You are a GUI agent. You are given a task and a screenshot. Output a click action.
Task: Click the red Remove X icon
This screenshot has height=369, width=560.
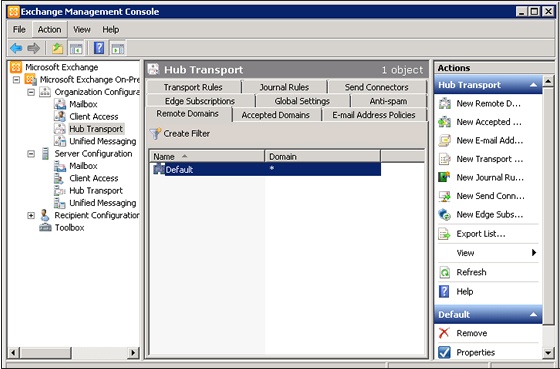444,333
